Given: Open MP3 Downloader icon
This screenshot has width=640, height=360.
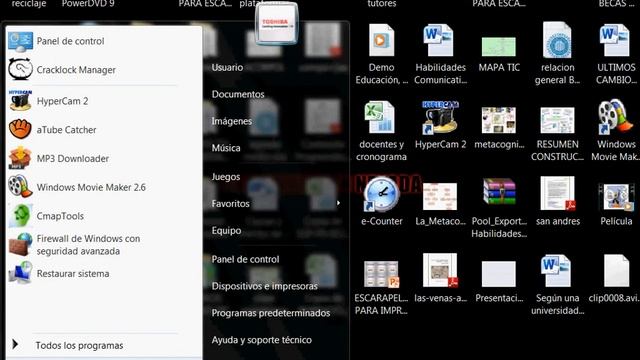Looking at the screenshot, I should [x=20, y=158].
